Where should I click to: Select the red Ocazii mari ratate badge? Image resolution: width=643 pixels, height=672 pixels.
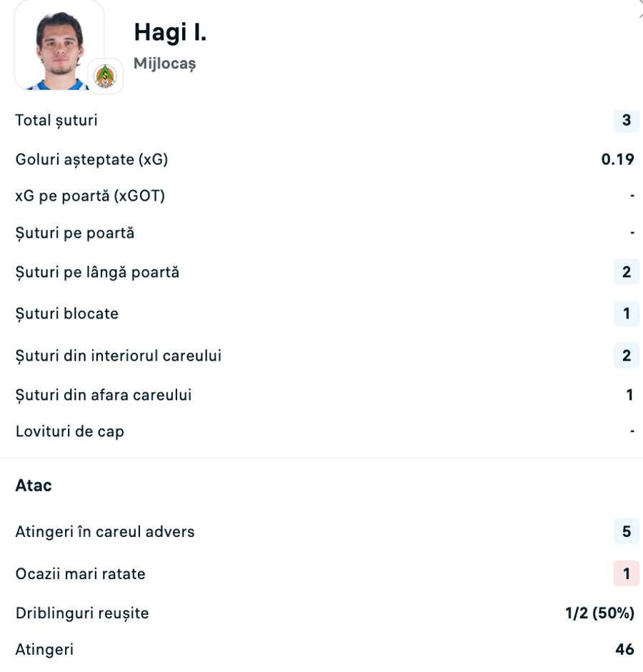(625, 573)
